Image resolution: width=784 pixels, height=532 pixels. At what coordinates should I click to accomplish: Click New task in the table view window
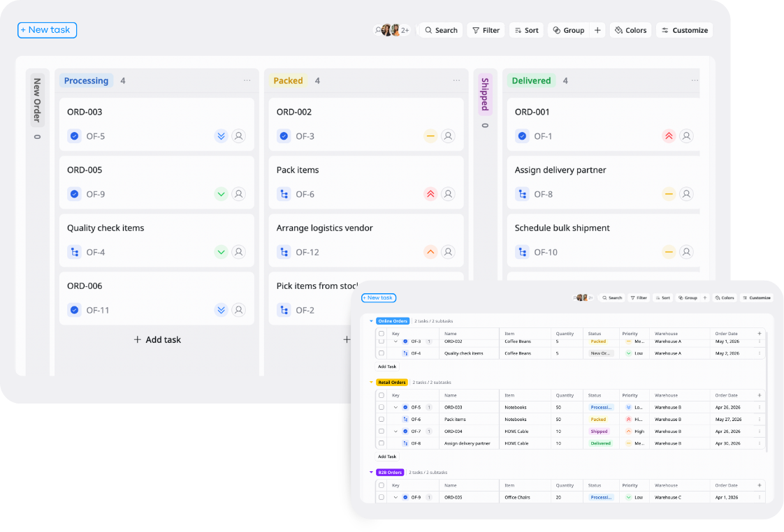click(x=379, y=297)
